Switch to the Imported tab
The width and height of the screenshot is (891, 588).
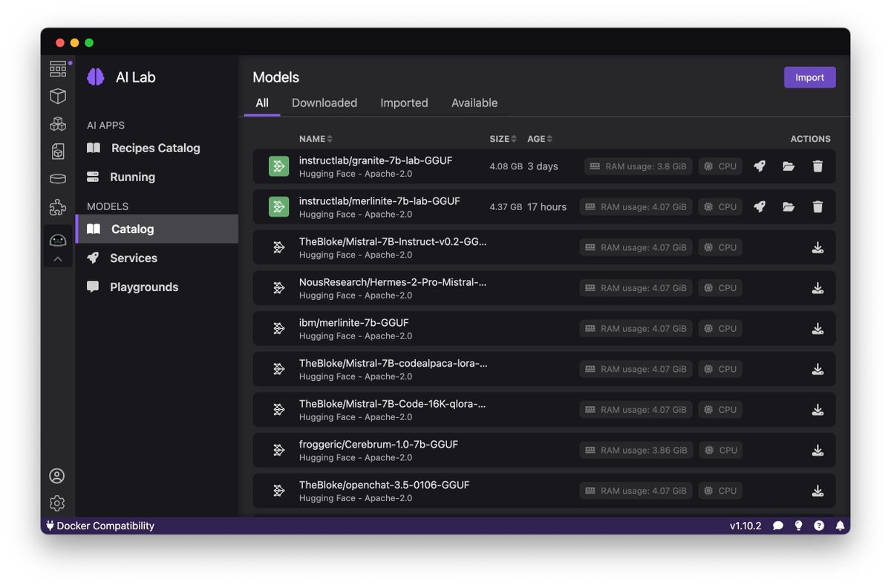(x=404, y=103)
